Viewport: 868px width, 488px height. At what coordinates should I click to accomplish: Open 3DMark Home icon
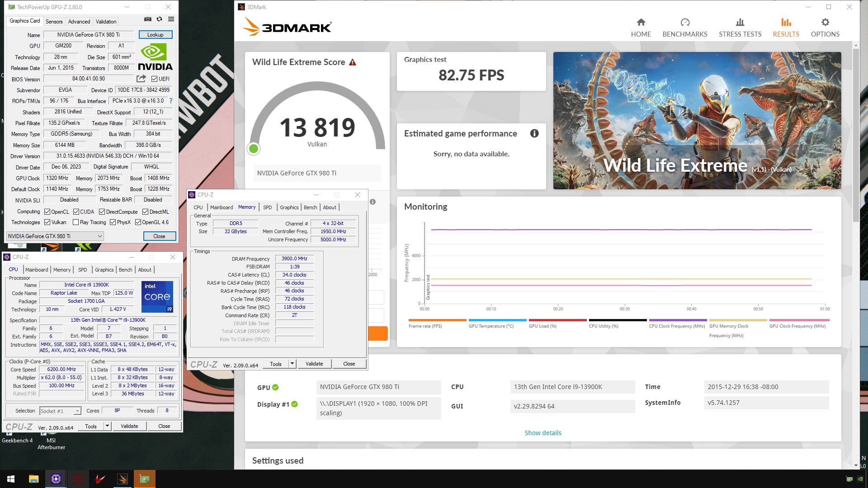tap(641, 22)
